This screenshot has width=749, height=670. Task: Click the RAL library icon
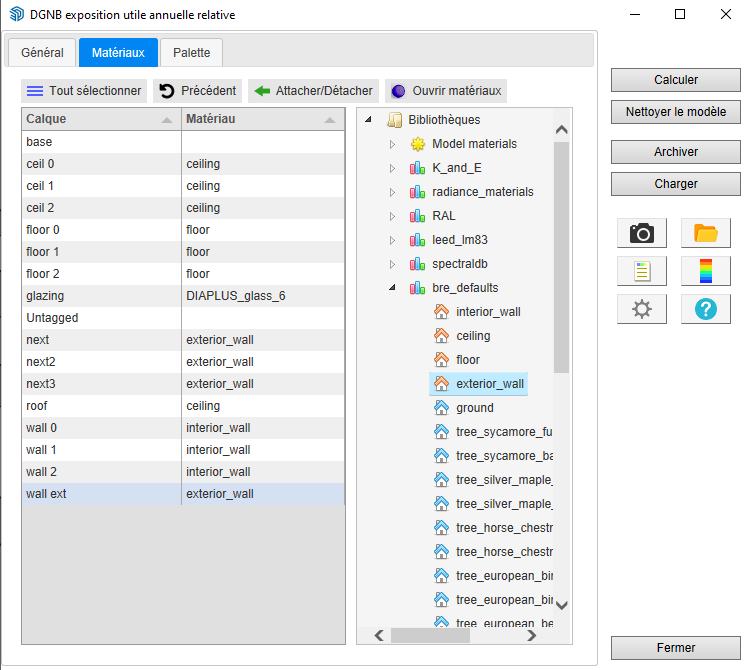tap(417, 216)
